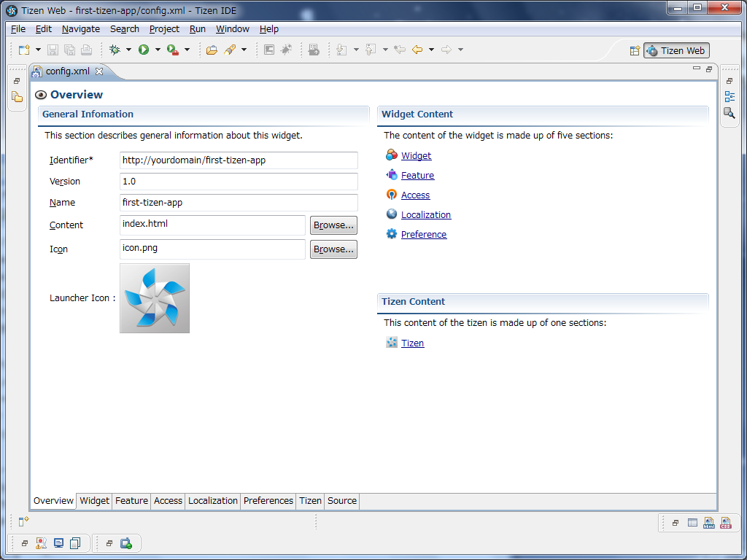The image size is (747, 560).
Task: Click the Open Perspective icon
Action: [635, 50]
